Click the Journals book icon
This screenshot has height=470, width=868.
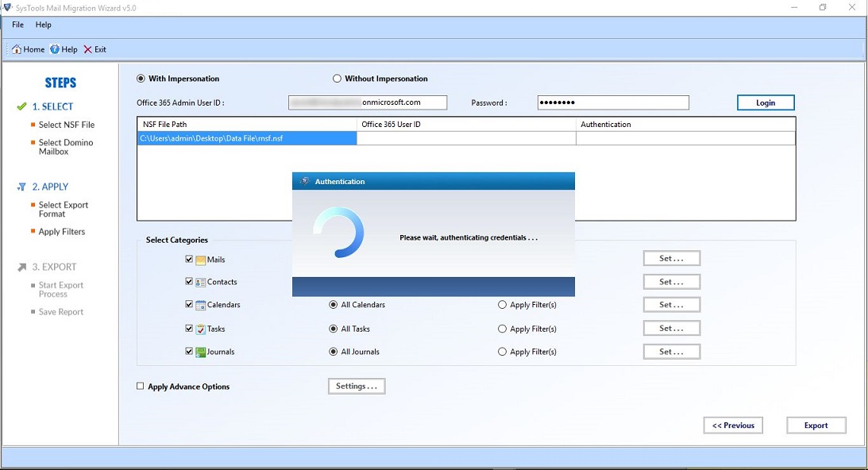coord(201,352)
